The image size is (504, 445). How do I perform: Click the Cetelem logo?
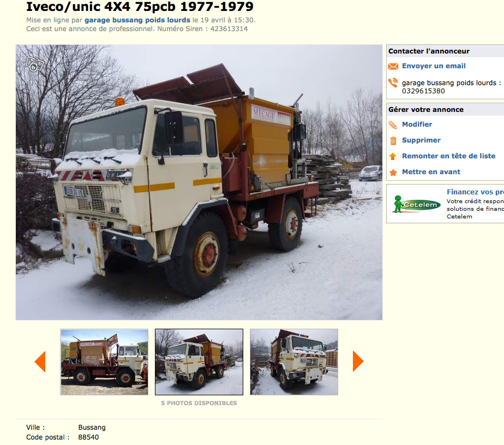point(417,204)
